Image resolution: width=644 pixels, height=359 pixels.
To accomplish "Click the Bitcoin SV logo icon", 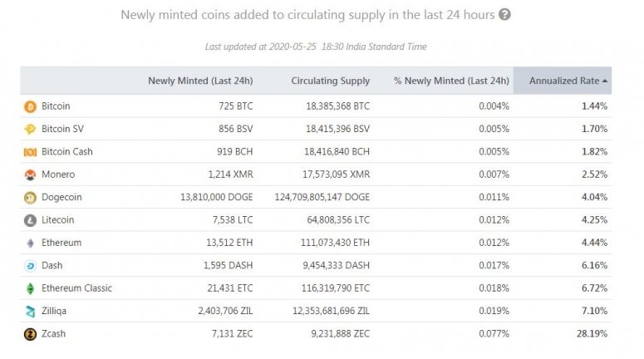I will (x=31, y=129).
